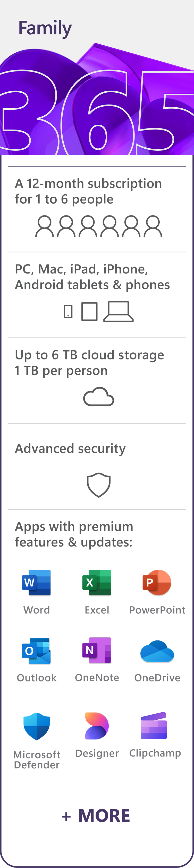This screenshot has width=194, height=868.
Task: Click the OneNote app icon
Action: (97, 650)
